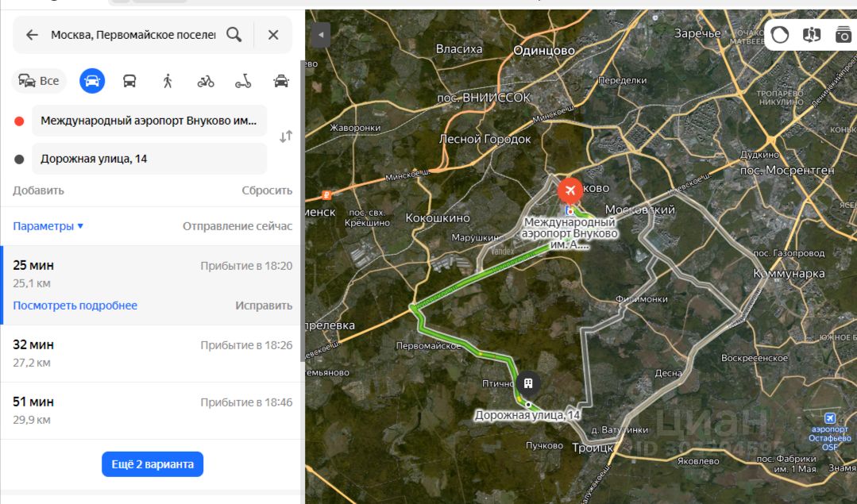
Task: Switch to public transport bus icon
Action: click(129, 82)
